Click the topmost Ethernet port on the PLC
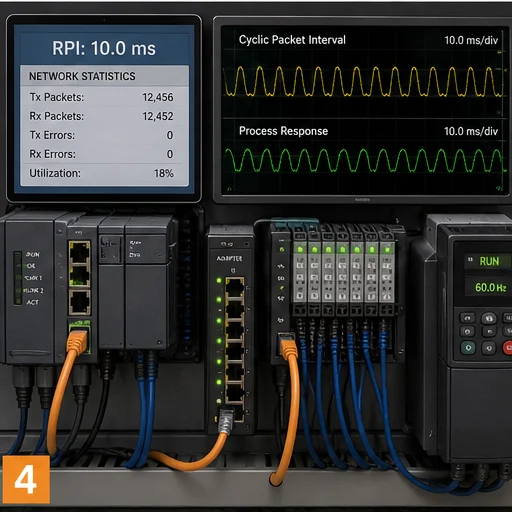512x512 pixels. point(79,252)
